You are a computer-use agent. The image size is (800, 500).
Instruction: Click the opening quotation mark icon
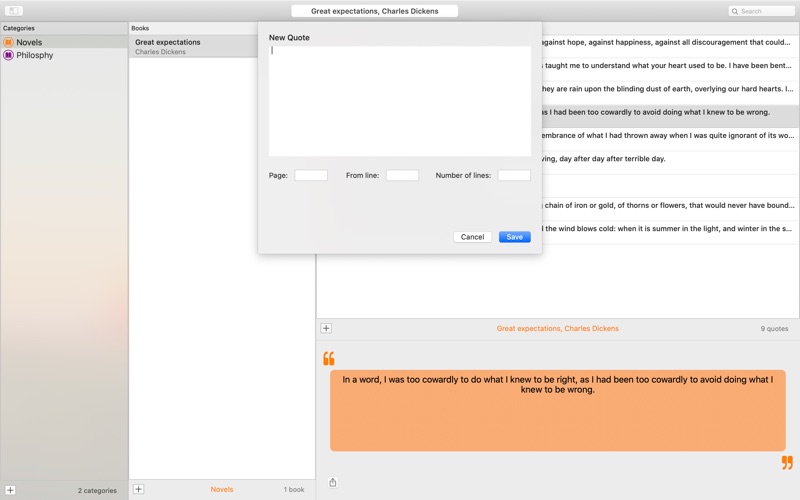329,358
